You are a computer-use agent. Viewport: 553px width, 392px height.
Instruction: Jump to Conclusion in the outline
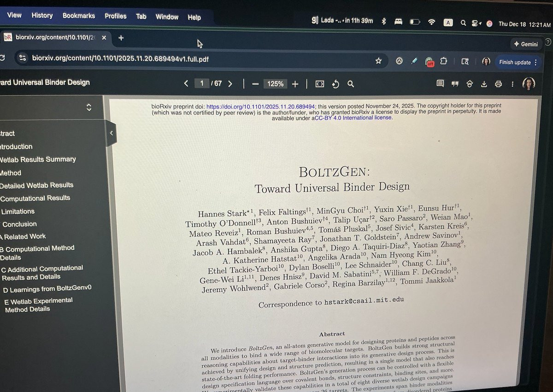tap(19, 224)
